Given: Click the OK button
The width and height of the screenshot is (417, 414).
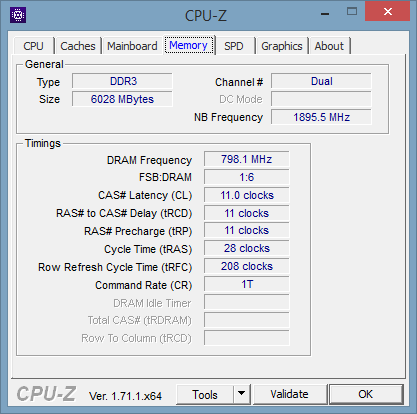Looking at the screenshot, I should point(366,394).
